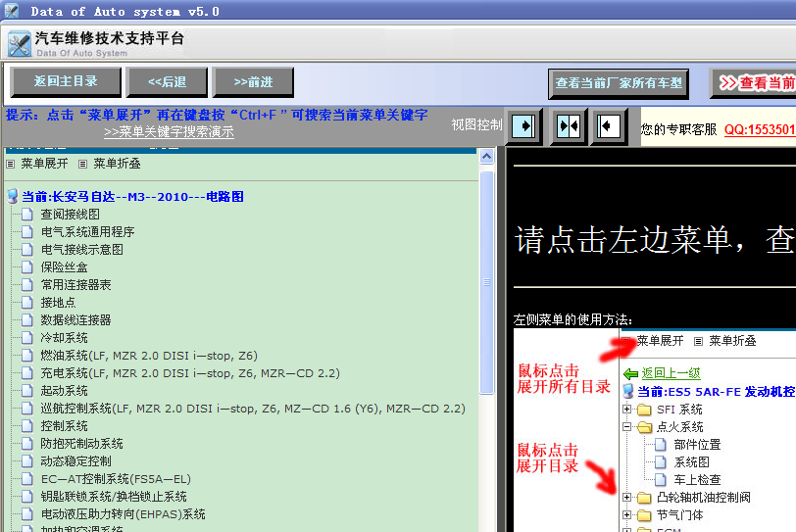Go forward with the >>前进 button
Screen dimensions: 796x532
[x=253, y=82]
